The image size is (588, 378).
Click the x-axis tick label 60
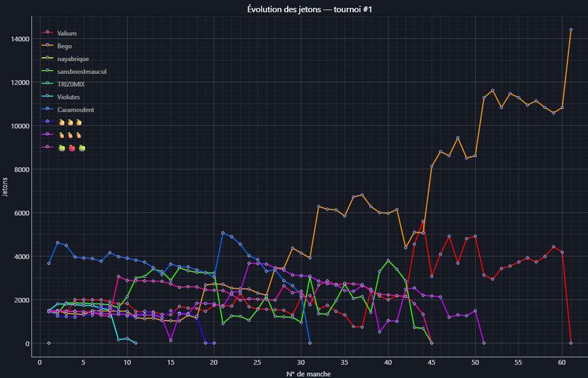click(x=562, y=363)
